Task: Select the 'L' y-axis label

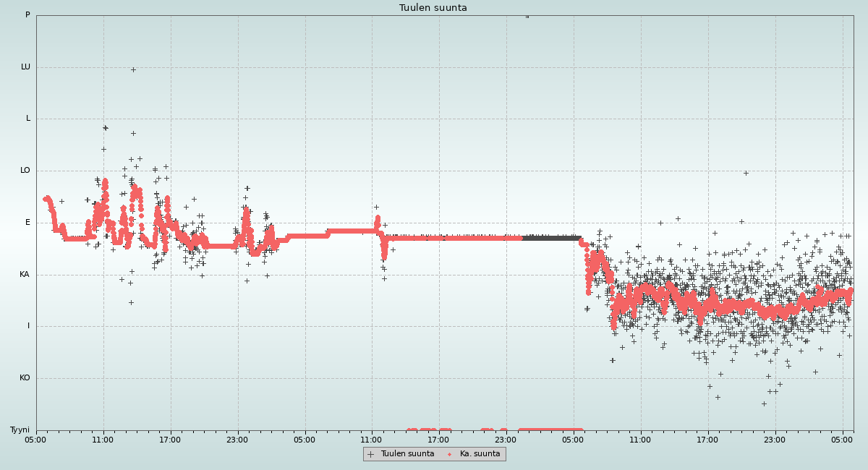Action: (x=28, y=119)
